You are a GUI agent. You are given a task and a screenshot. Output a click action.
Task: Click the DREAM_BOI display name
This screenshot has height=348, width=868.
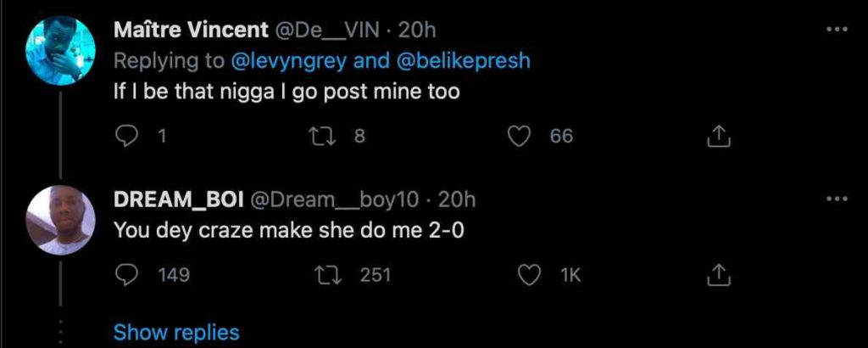coord(178,199)
